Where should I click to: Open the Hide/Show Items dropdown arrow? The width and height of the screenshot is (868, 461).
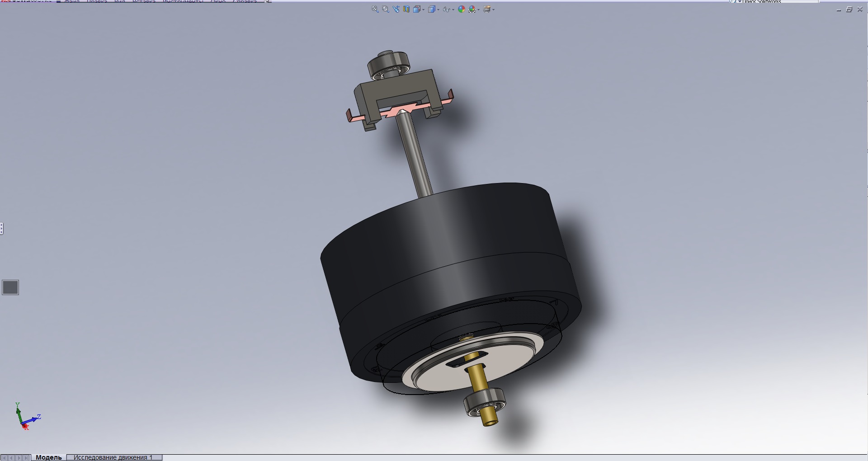[x=453, y=9]
